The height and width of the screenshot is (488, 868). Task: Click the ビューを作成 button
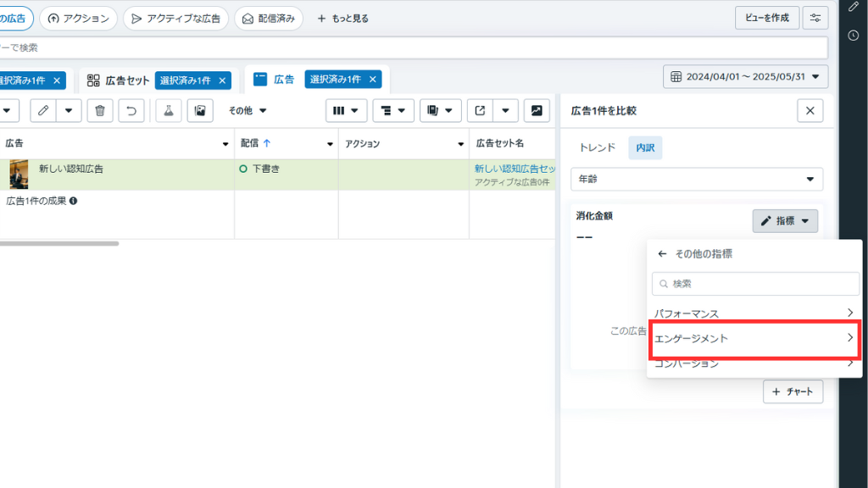tap(767, 18)
